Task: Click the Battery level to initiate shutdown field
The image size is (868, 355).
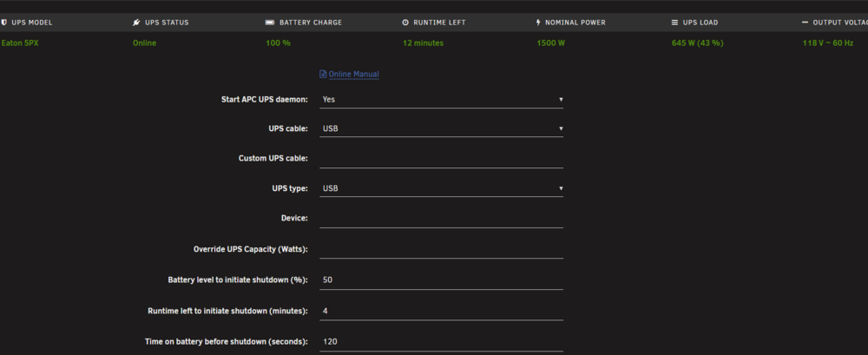Action: point(441,280)
